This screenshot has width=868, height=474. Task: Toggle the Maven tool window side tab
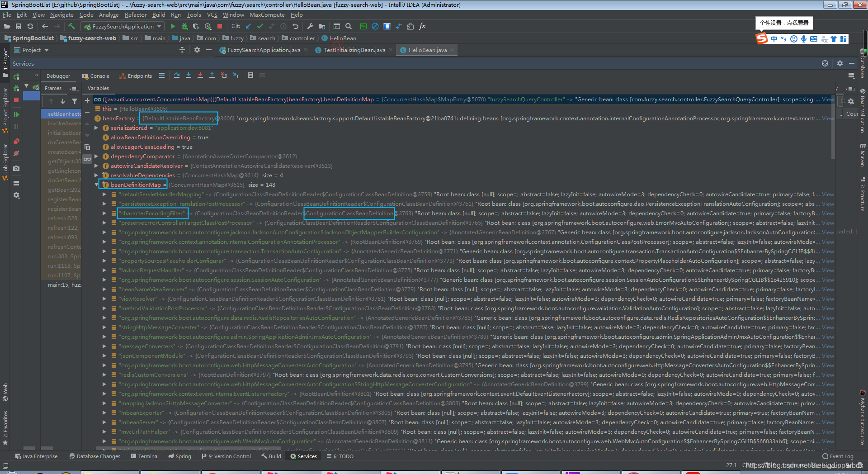(863, 155)
